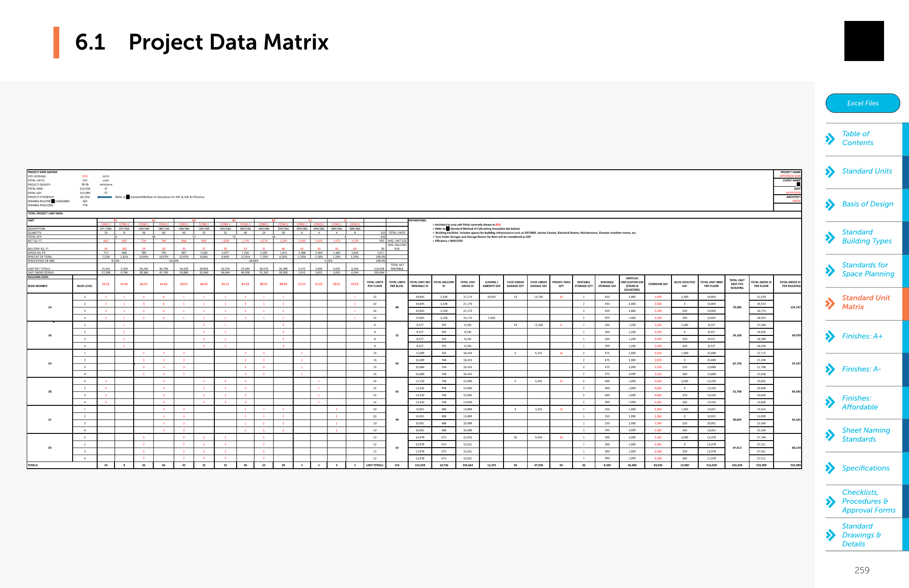Image resolution: width=909 pixels, height=588 pixels.
Task: Click the chevron icon beside Standard Drawings & Details
Action: pos(830,535)
